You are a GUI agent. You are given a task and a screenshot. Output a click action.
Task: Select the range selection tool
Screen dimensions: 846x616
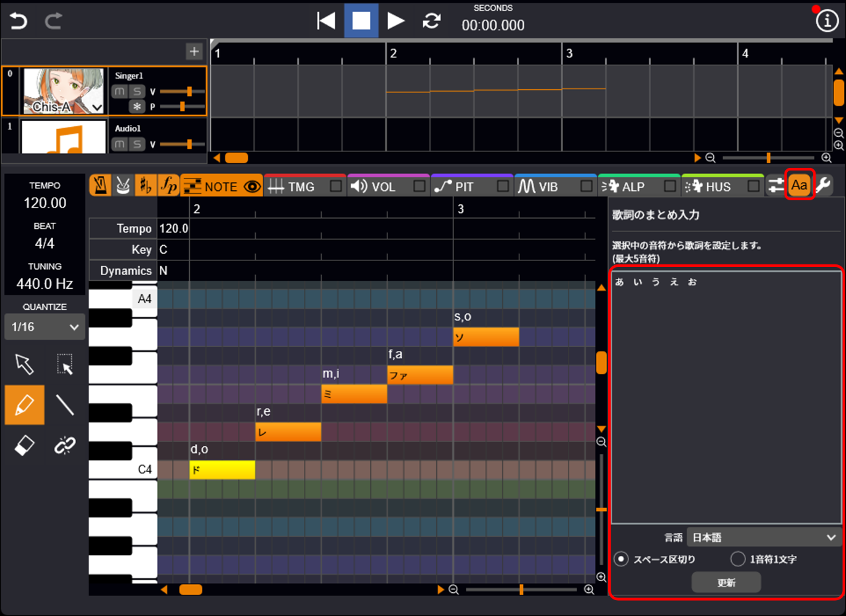(x=65, y=364)
